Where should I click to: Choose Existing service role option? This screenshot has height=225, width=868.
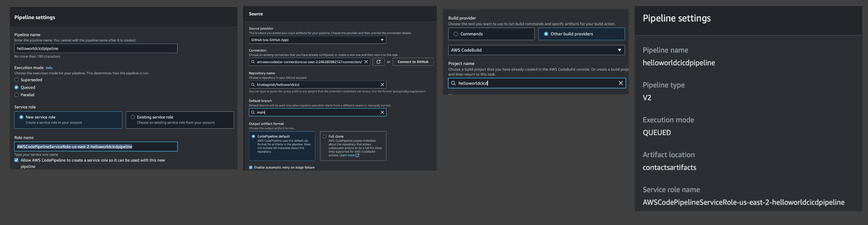(180, 120)
